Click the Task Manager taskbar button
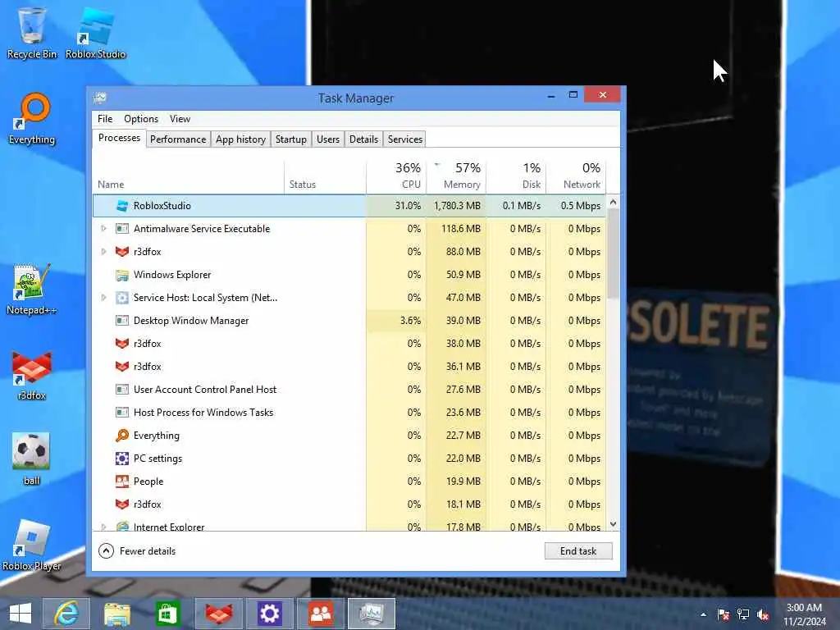This screenshot has width=840, height=630. coord(372,614)
